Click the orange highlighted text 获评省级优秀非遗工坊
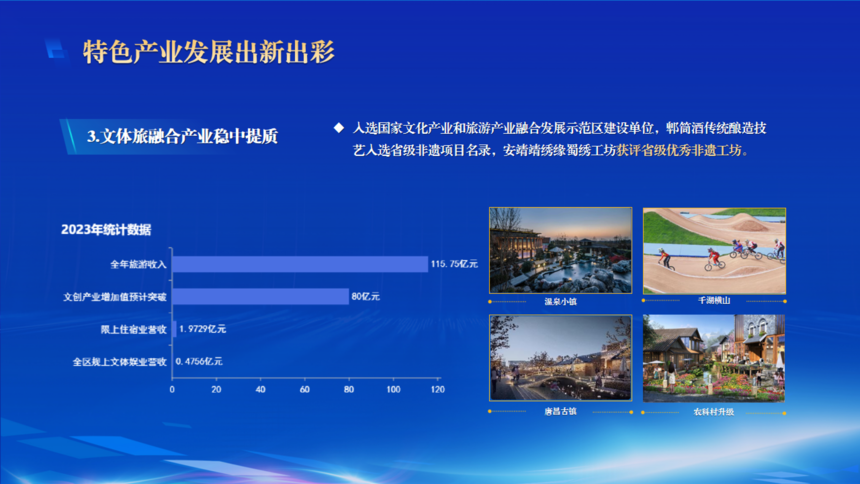Image resolution: width=860 pixels, height=484 pixels. [681, 152]
